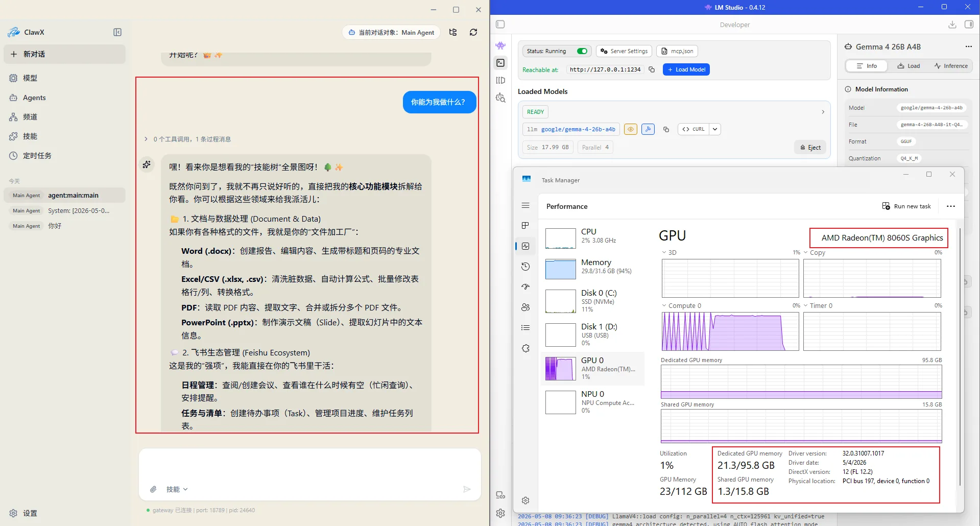980x526 pixels.
Task: Copy the server address http://127.0.0.1:1234
Action: click(x=652, y=69)
